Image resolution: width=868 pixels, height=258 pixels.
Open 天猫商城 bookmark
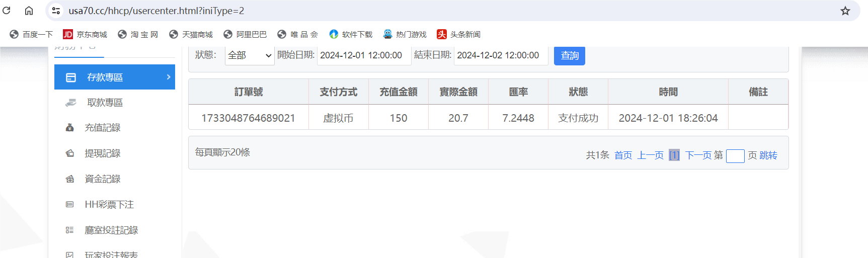[191, 34]
